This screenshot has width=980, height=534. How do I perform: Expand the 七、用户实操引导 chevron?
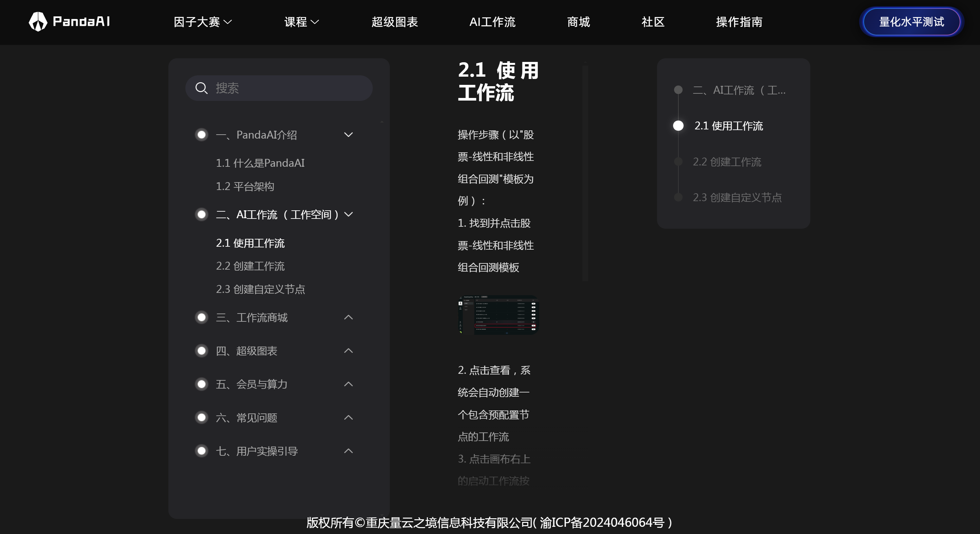[x=349, y=451]
